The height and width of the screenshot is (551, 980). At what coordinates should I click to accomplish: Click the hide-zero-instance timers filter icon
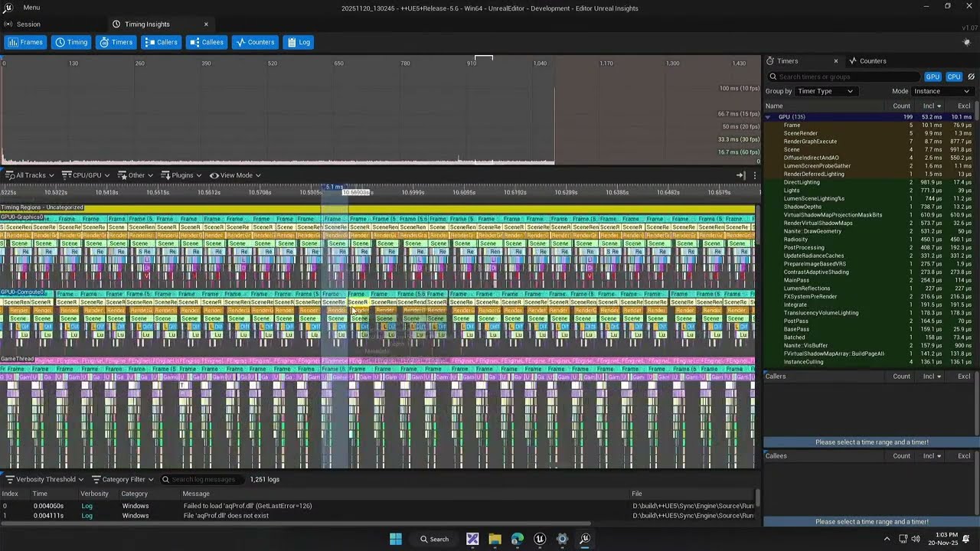tap(971, 77)
